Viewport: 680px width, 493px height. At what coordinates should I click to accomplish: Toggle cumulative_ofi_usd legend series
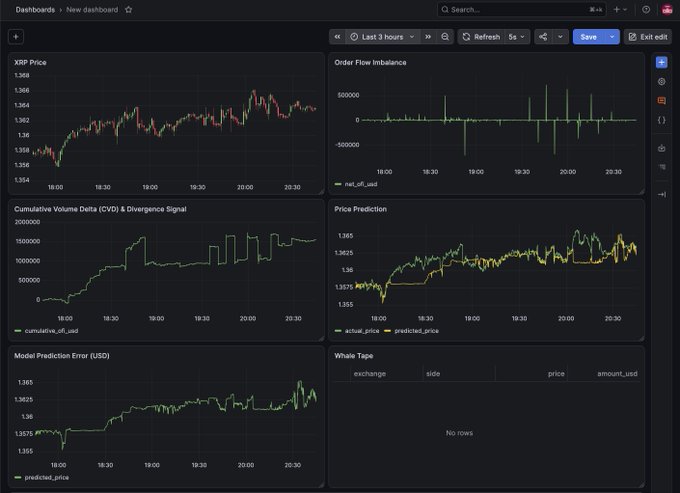click(x=52, y=331)
